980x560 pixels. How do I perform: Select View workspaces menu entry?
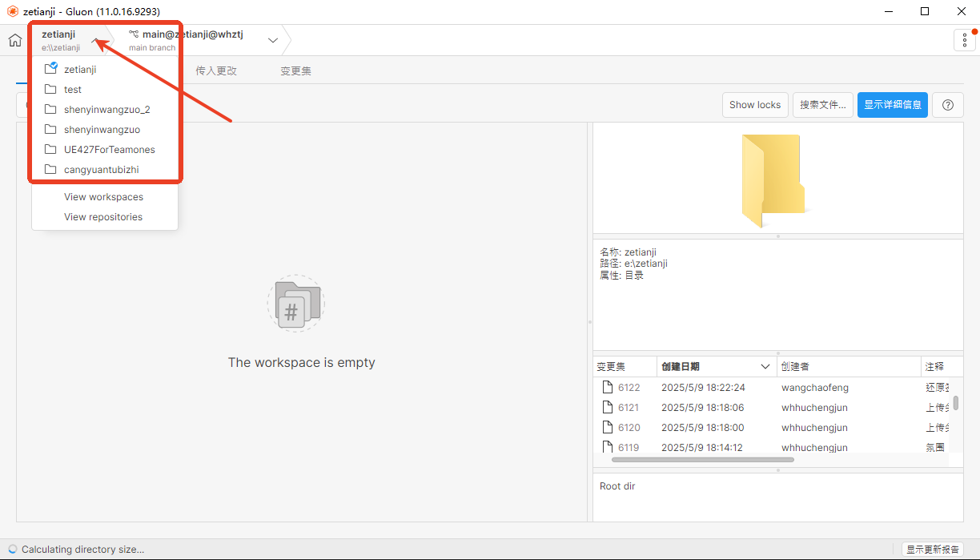click(103, 197)
